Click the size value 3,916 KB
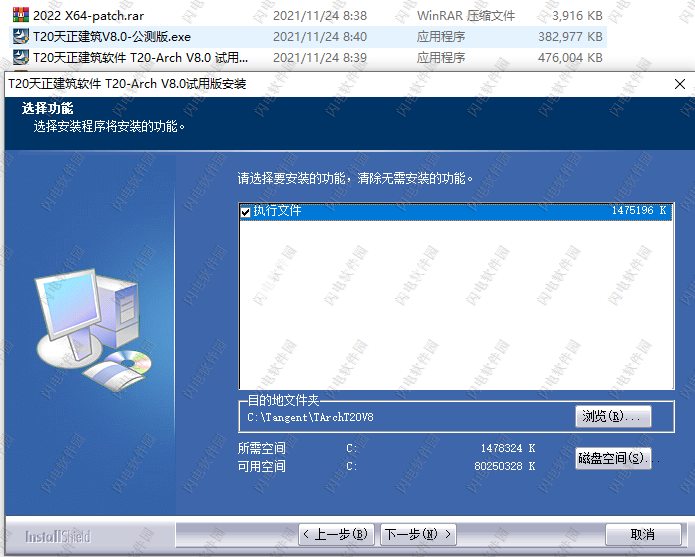The height and width of the screenshot is (557, 695). pos(577,16)
